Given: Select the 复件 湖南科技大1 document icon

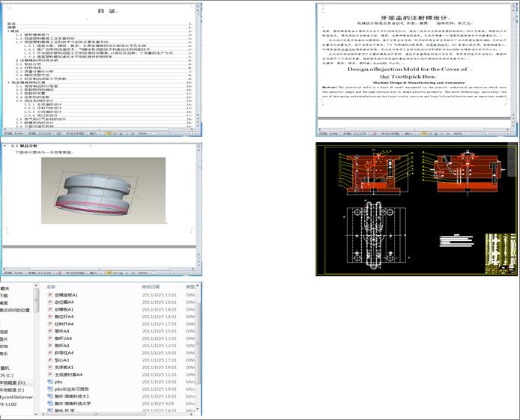Looking at the screenshot, I should [50, 396].
